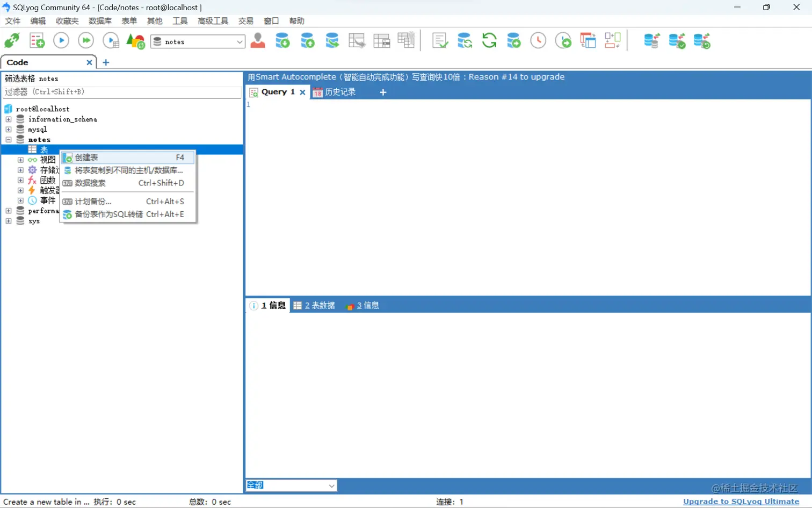
Task: Click the document with checkmark icon
Action: [x=440, y=41]
